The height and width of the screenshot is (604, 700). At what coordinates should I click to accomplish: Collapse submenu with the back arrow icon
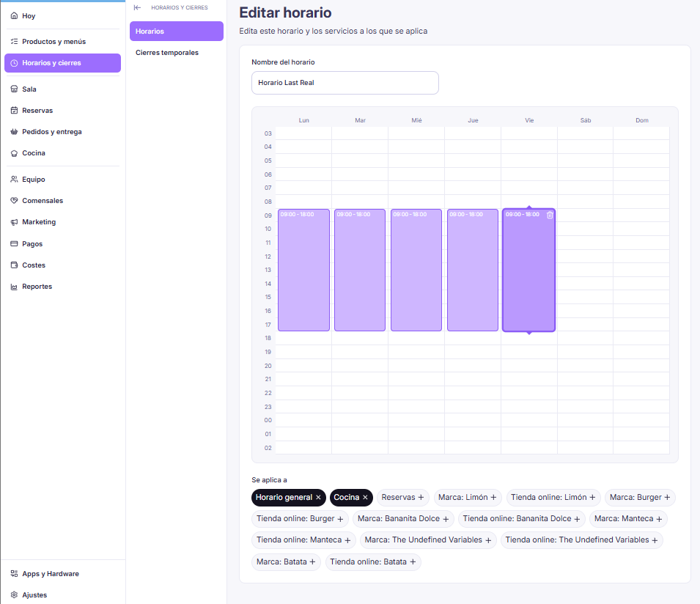coord(138,7)
